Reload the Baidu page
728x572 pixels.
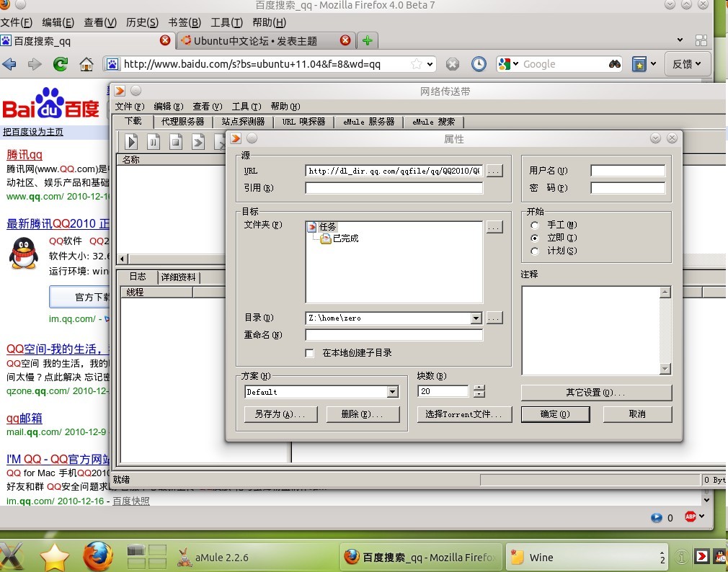tap(61, 64)
